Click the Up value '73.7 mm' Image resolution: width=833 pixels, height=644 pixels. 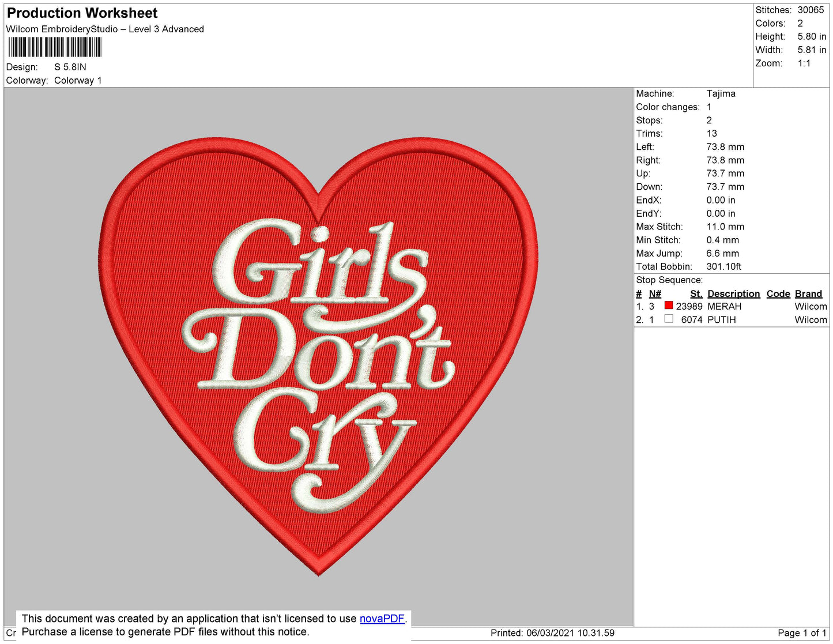coord(725,174)
